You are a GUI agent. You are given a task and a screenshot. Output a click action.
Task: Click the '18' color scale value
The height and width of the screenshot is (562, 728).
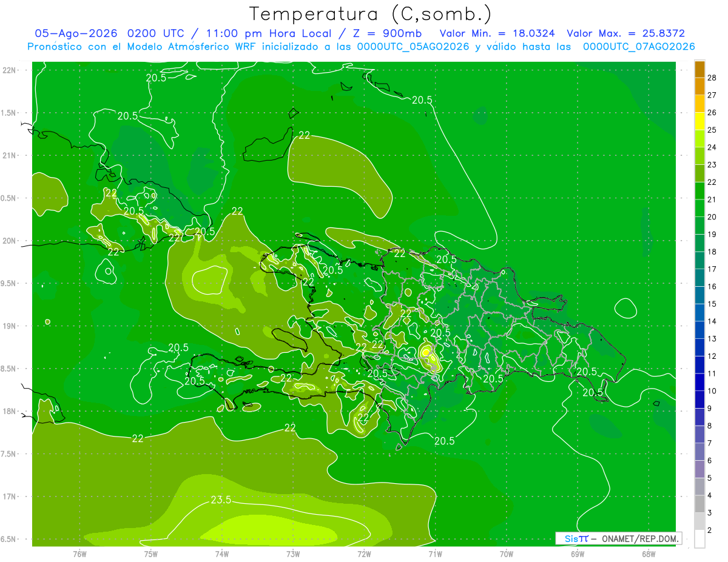pos(712,252)
